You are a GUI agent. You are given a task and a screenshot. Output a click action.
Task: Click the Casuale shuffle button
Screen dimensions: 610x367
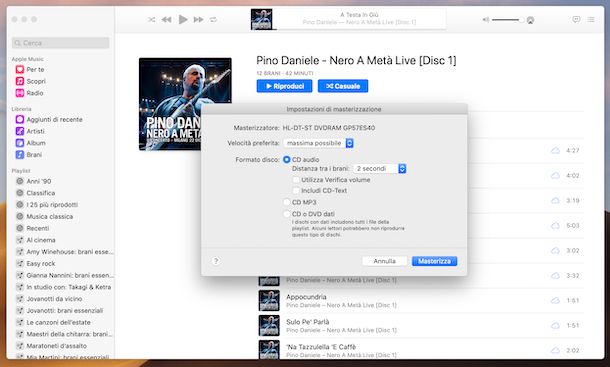point(343,86)
